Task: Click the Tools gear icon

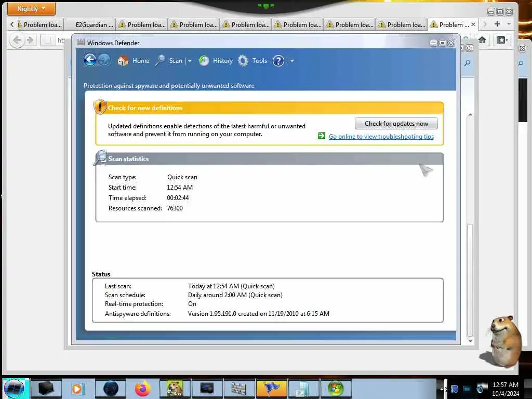Action: [243, 61]
